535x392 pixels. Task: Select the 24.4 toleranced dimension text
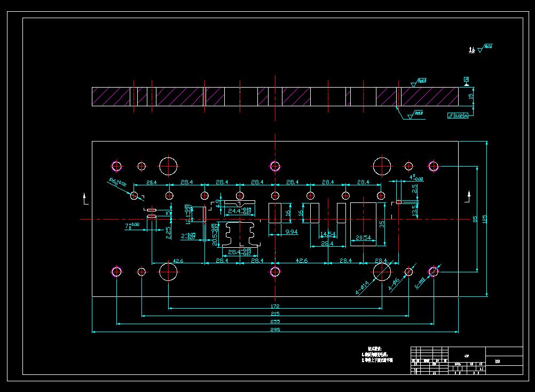(x=240, y=211)
